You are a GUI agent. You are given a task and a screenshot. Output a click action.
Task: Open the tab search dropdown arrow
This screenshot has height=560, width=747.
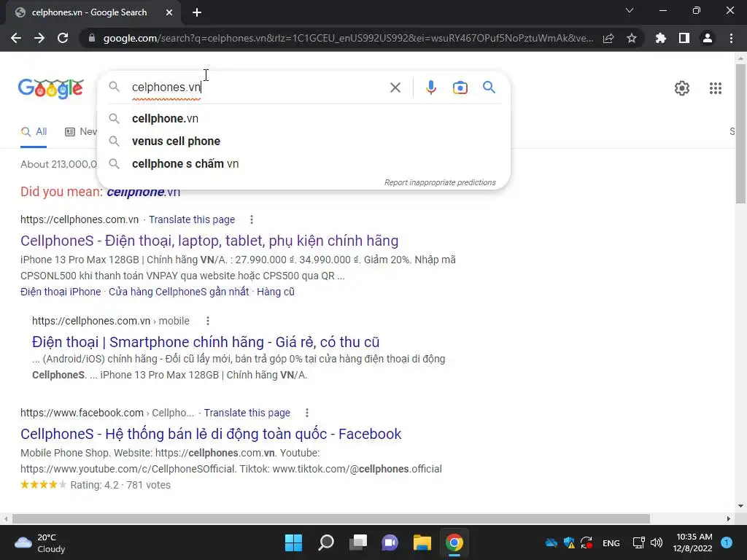coord(630,10)
